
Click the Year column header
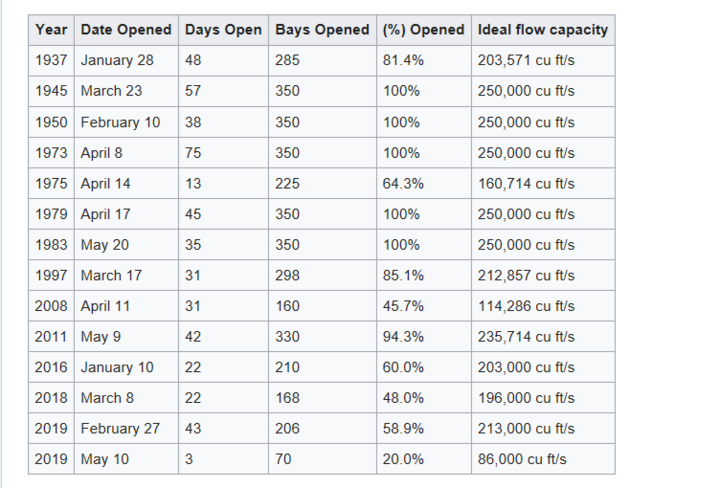tap(51, 30)
